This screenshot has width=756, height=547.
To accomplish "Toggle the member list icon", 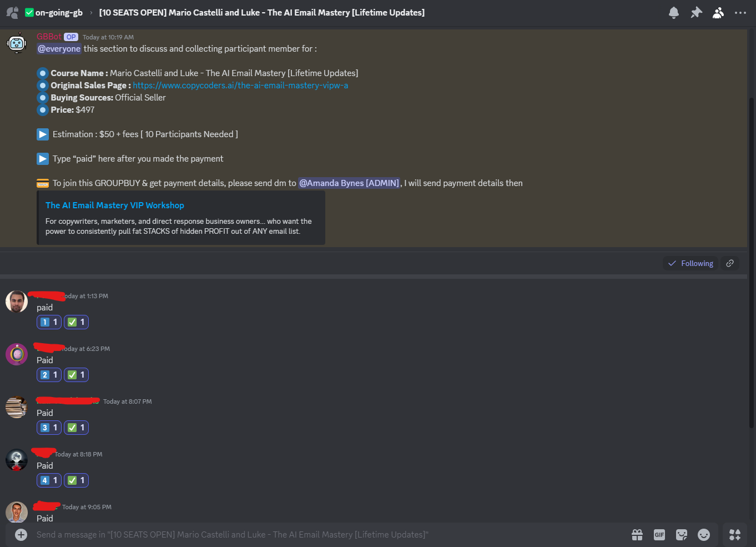I will tap(718, 13).
